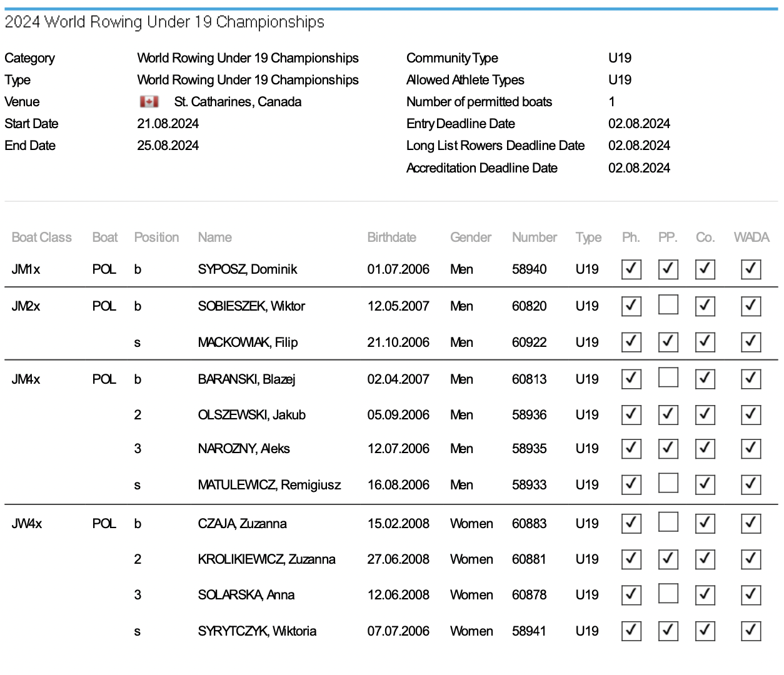Click athlete number 60922
This screenshot has height=675, width=784.
coord(530,342)
